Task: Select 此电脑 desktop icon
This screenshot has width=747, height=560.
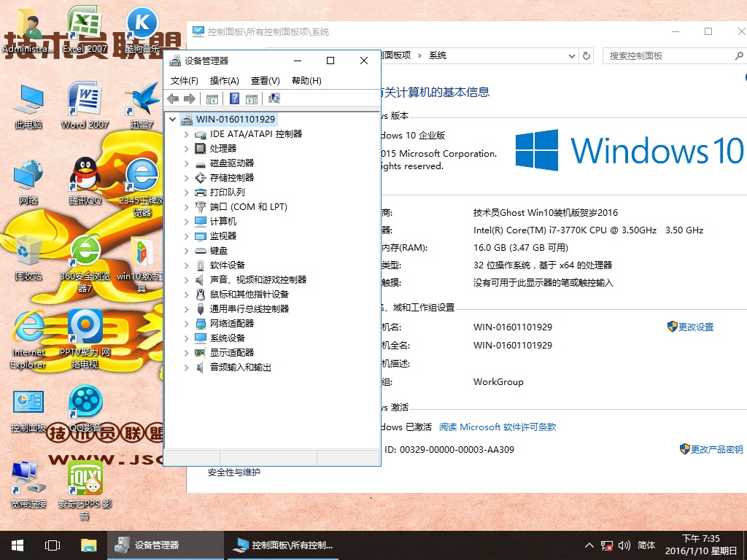Action: [x=28, y=106]
